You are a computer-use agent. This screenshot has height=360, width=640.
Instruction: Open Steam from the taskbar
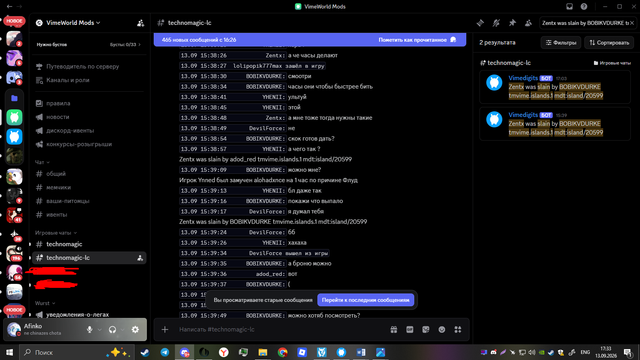point(145,352)
